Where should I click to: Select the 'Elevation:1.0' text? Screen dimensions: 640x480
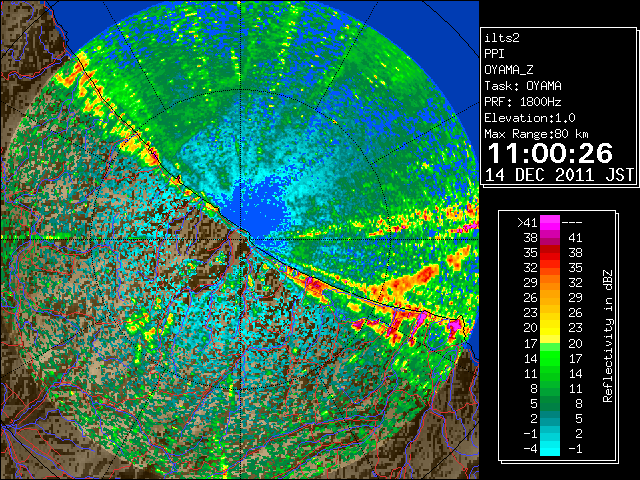(530, 118)
